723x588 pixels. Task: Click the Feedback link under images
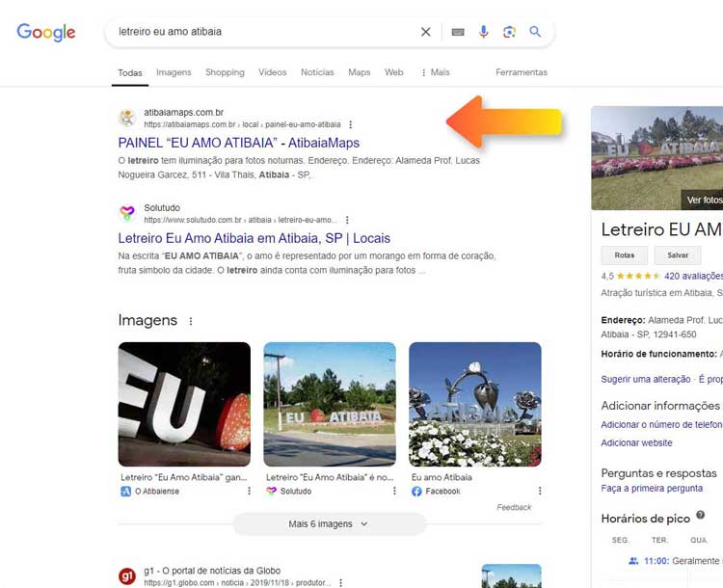(x=514, y=507)
